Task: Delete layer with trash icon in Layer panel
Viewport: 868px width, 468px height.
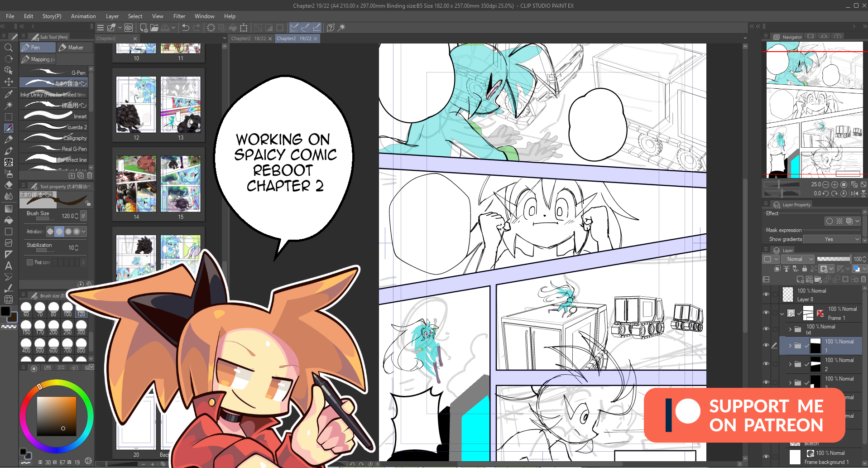Action: click(x=863, y=280)
